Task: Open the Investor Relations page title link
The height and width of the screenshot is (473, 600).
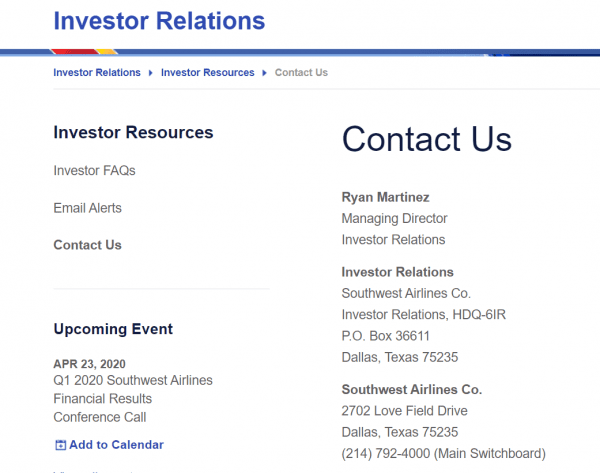Action: (x=159, y=21)
